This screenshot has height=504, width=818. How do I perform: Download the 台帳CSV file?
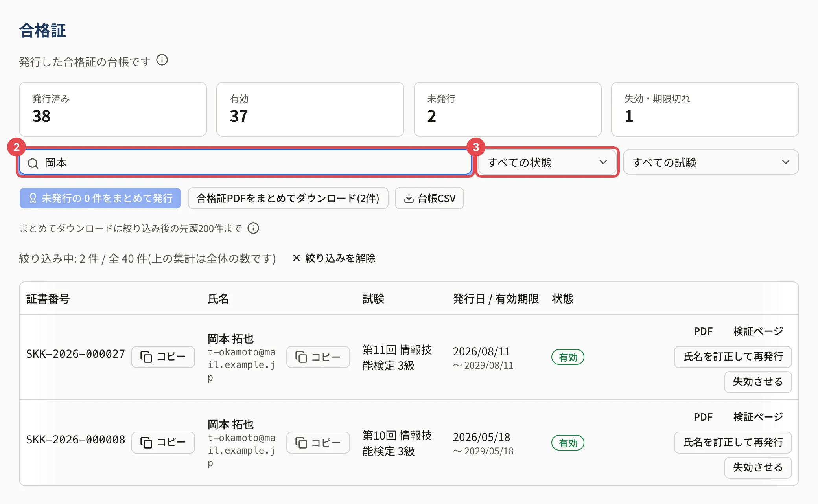[x=429, y=198]
